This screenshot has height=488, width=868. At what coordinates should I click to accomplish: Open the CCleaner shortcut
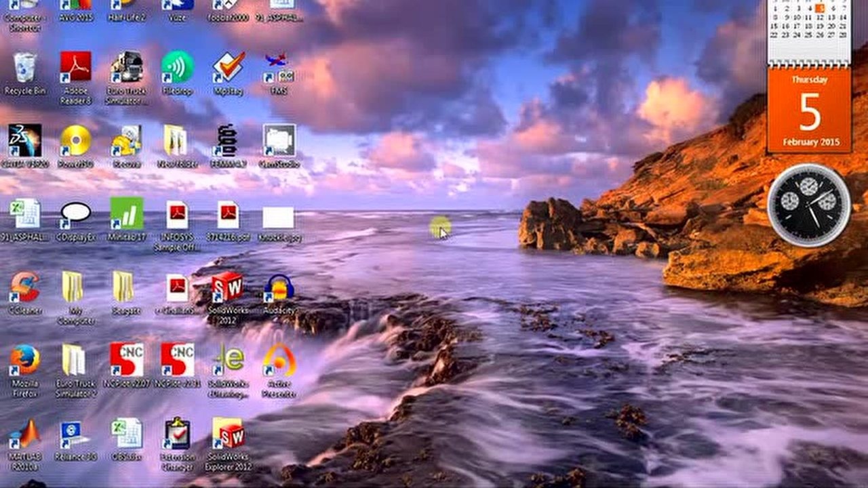point(25,287)
